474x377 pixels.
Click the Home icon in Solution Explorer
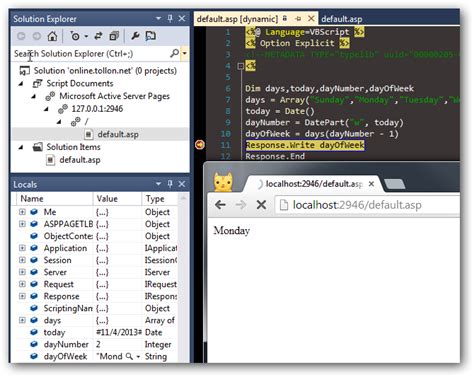click(52, 36)
